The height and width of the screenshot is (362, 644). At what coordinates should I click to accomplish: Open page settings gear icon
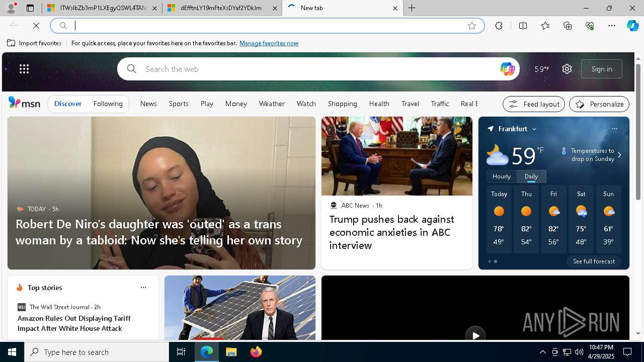567,69
